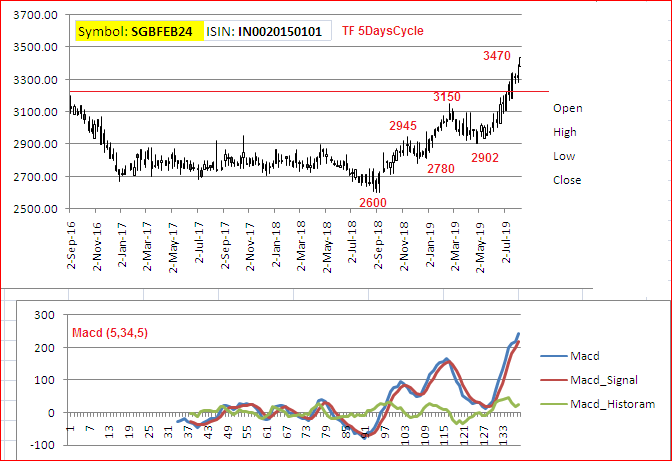Click the 2600 low annotation
This screenshot has width=672, height=461.
(x=372, y=203)
